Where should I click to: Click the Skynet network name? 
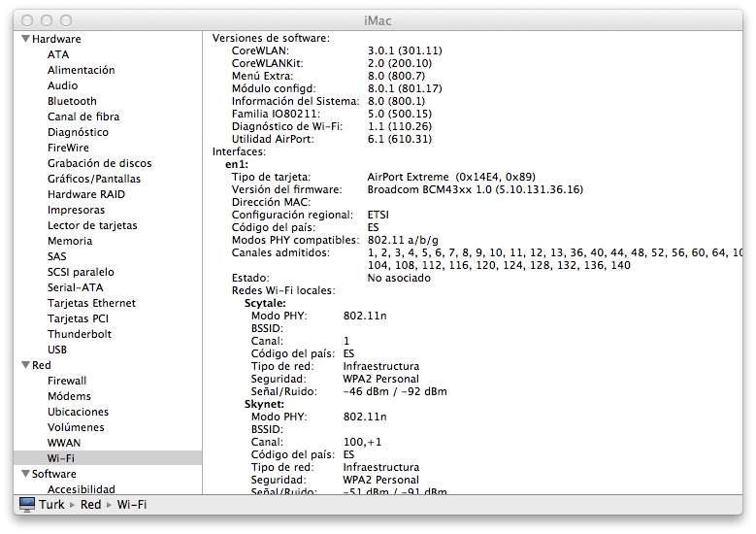pos(263,403)
